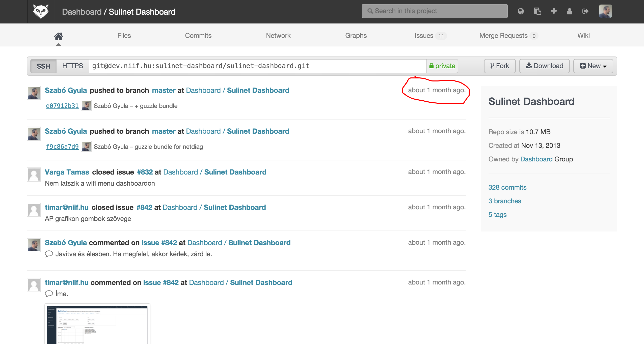Open 'issue #842' link in Szabó Gyula comment
Image resolution: width=644 pixels, height=344 pixels.
click(159, 243)
